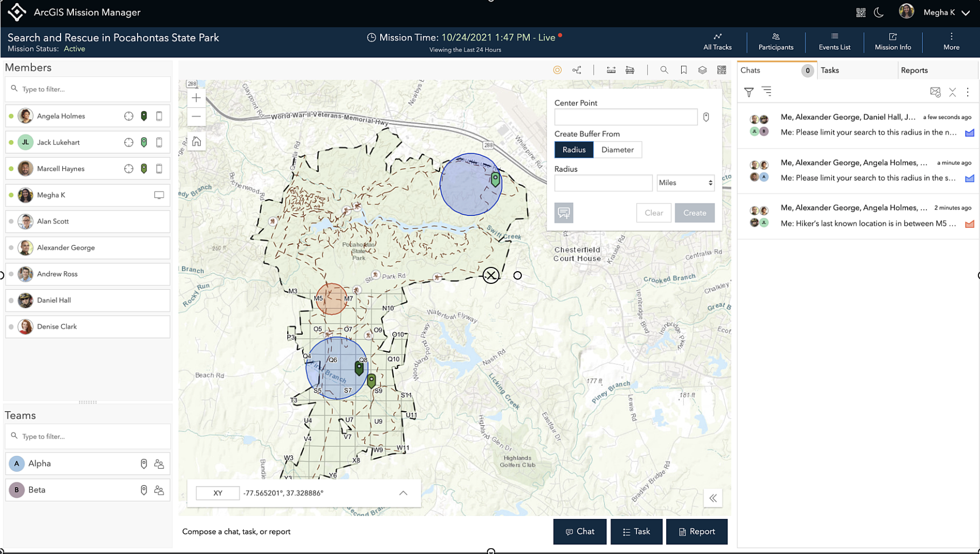980x554 pixels.
Task: Open map bookmarks
Action: click(684, 70)
